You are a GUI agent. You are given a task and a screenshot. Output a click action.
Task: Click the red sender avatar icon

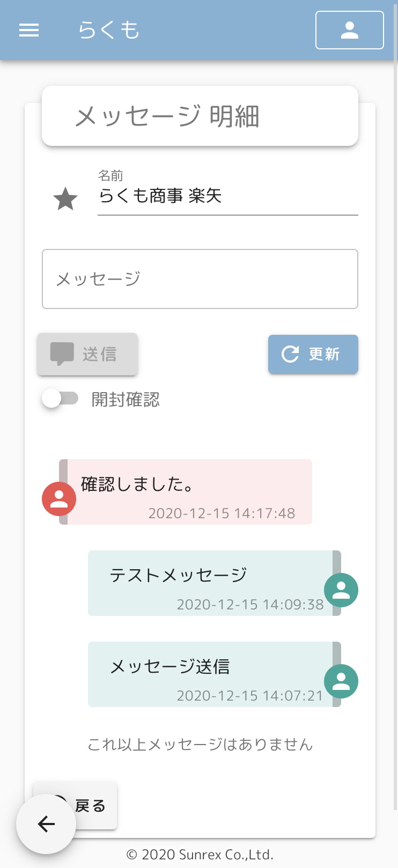coord(59,499)
